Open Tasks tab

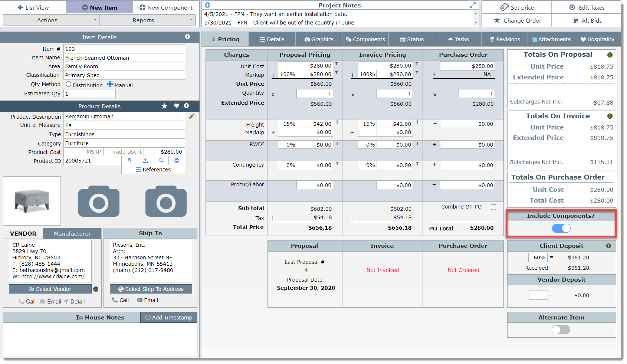click(458, 39)
